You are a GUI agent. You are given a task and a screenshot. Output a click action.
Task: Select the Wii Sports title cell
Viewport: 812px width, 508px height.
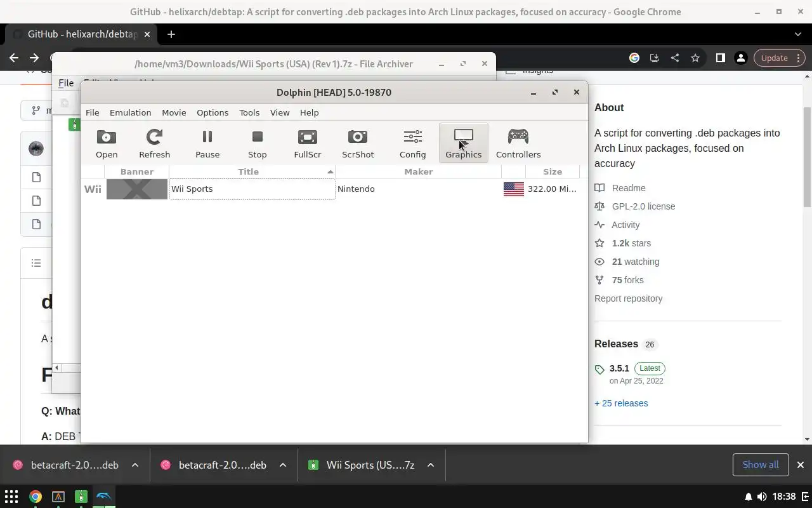click(x=252, y=189)
